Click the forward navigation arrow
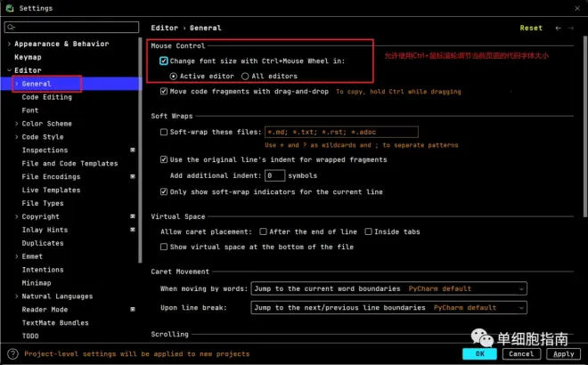Screen dimensions: 588x365 pos(574,28)
